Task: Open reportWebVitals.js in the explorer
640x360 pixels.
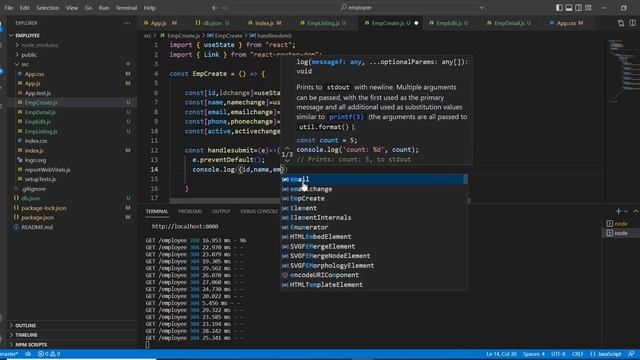Action: (x=47, y=170)
